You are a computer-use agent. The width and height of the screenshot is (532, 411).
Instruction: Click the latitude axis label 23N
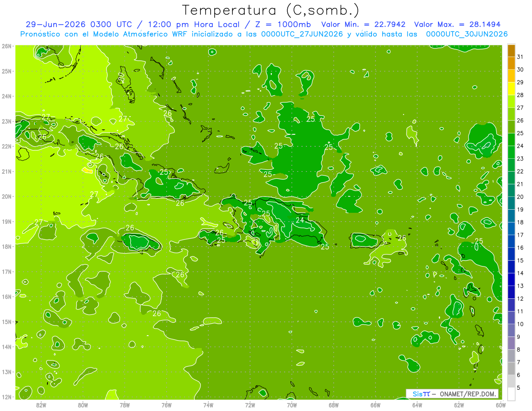(7, 121)
